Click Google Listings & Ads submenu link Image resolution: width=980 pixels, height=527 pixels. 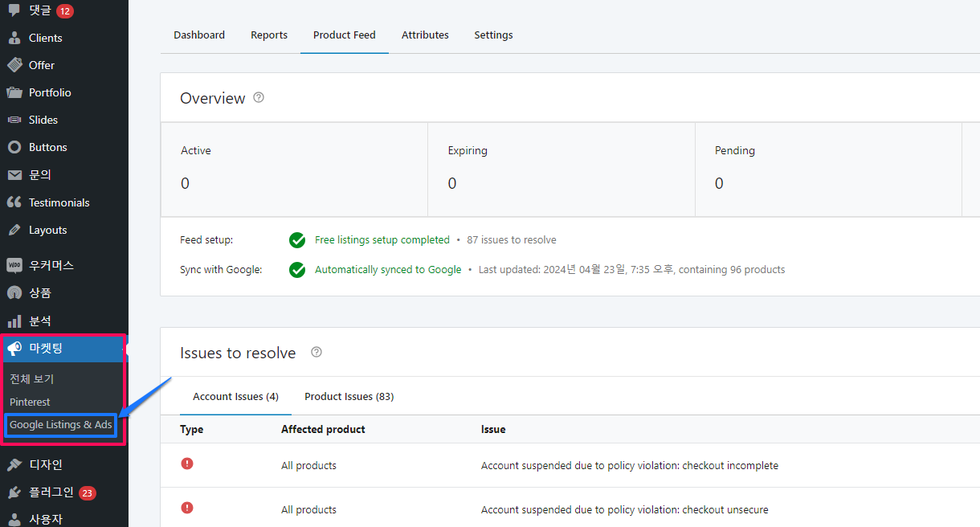(x=61, y=424)
